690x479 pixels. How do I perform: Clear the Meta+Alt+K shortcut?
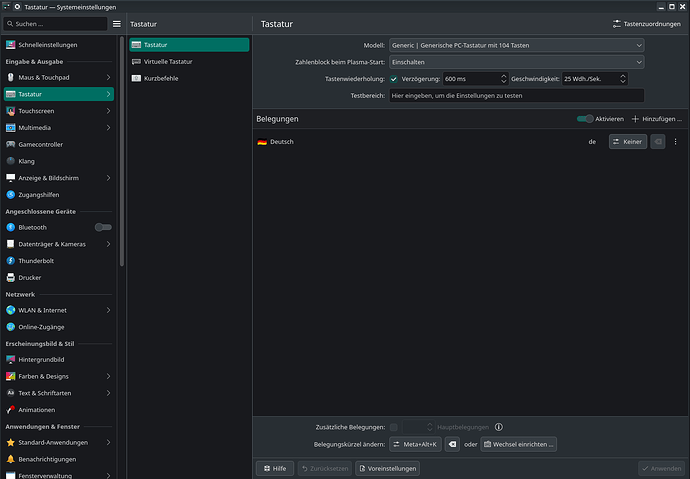click(452, 444)
